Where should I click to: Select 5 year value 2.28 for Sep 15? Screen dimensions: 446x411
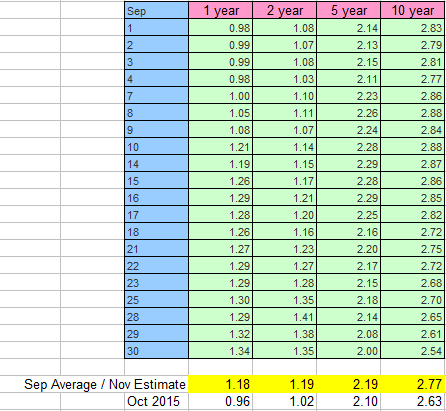(349, 180)
